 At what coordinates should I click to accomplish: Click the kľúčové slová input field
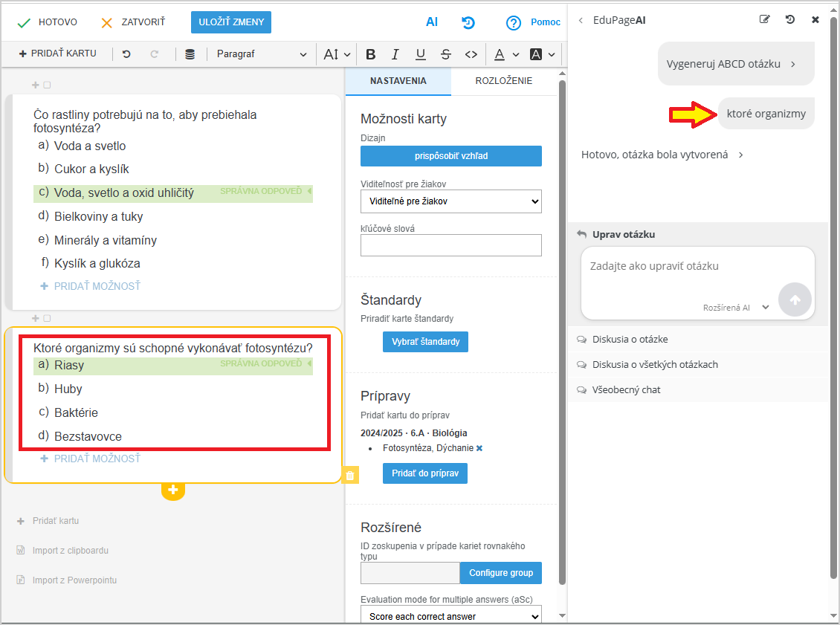(x=450, y=245)
